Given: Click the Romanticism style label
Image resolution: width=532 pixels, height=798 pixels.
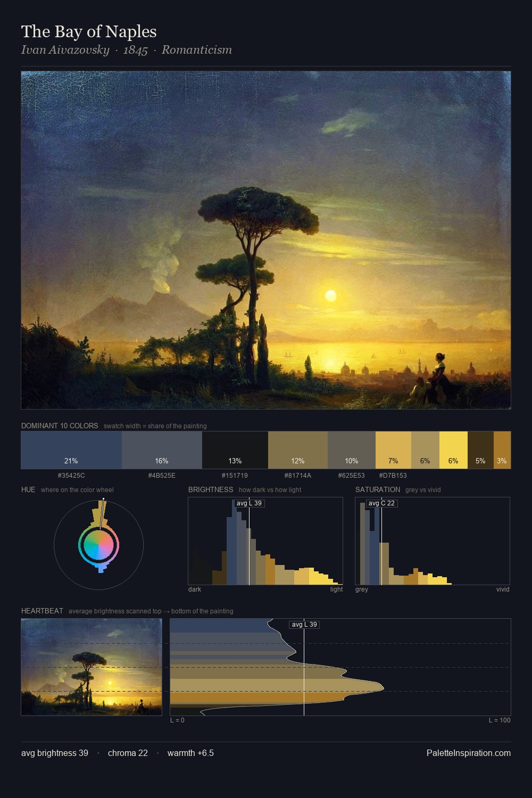Looking at the screenshot, I should [197, 50].
